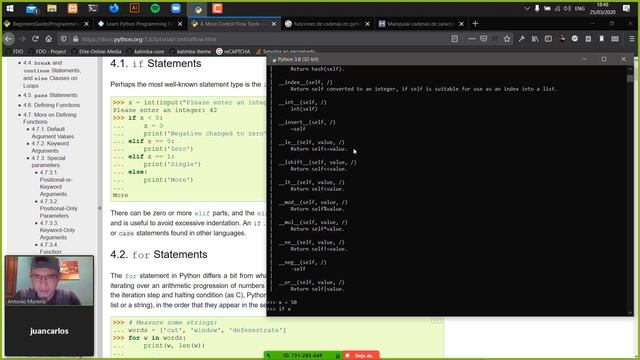Click the '4.2. for Statements' heading

tap(159, 255)
